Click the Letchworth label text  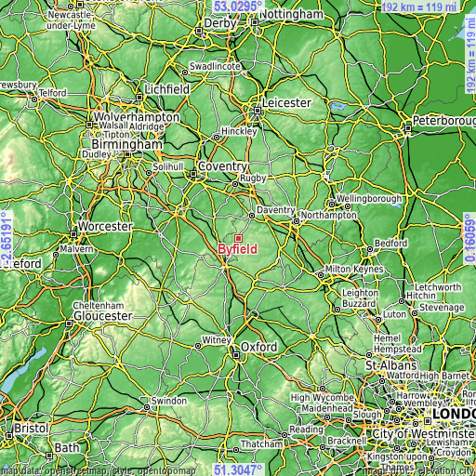pos(438,287)
